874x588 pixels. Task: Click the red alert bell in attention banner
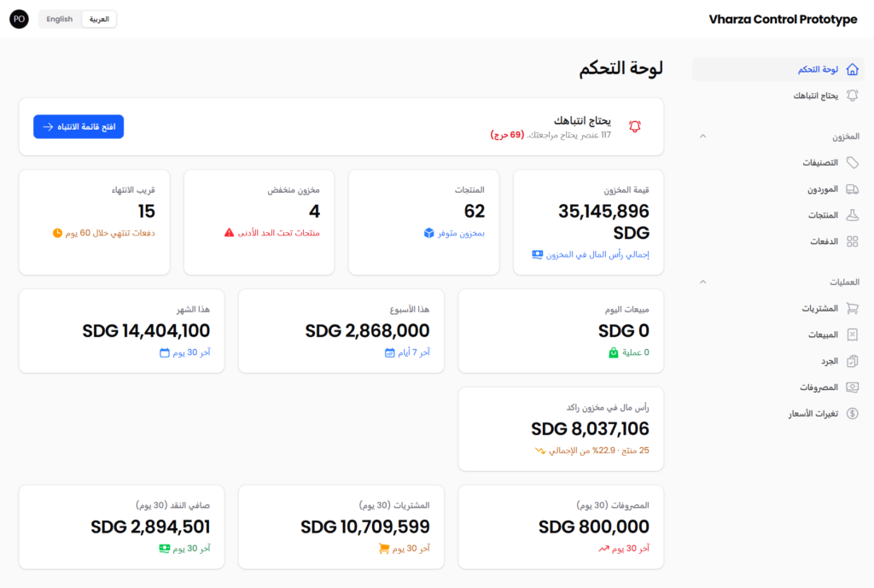pyautogui.click(x=635, y=126)
